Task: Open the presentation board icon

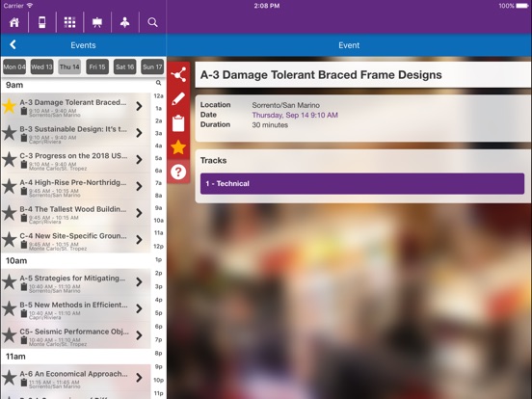Action: click(x=97, y=22)
